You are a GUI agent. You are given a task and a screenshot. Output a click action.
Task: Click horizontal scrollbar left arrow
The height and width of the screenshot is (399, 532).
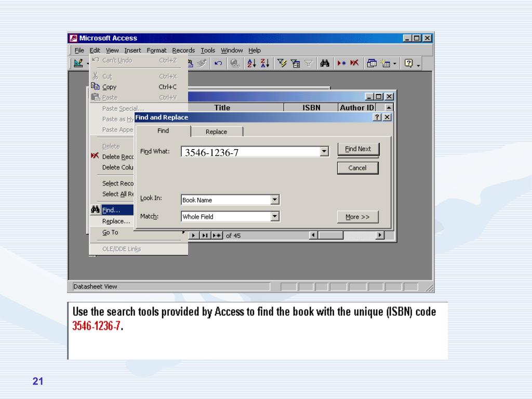pyautogui.click(x=313, y=235)
